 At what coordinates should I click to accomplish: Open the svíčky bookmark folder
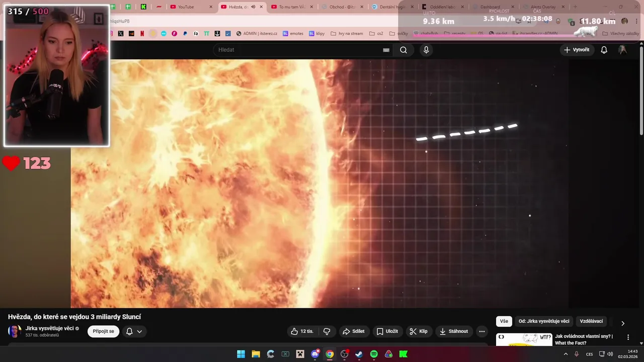click(398, 34)
